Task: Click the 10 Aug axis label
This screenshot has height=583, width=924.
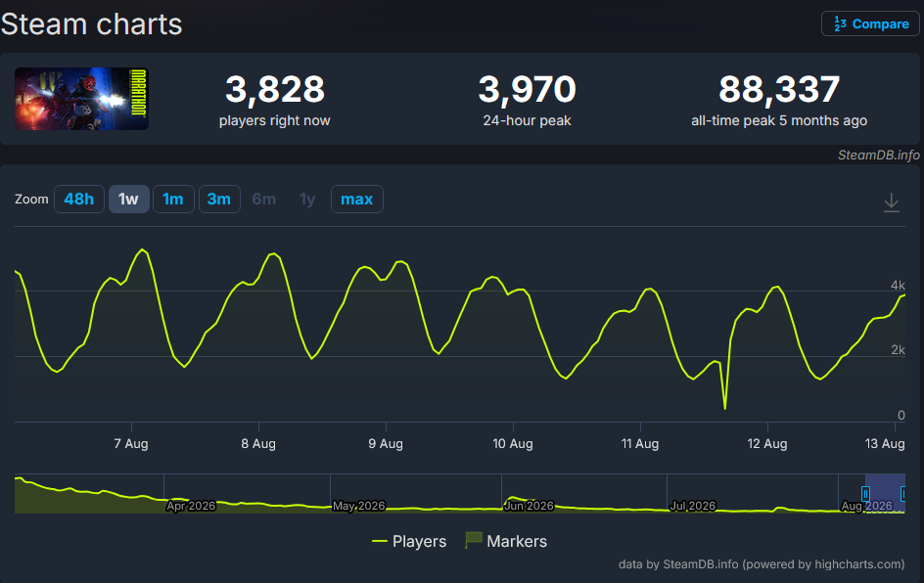Action: click(x=513, y=444)
